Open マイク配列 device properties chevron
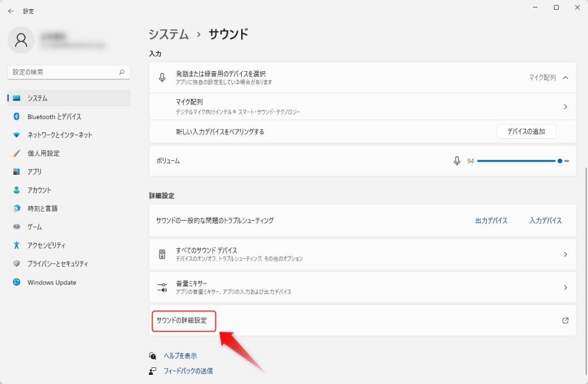The image size is (588, 384). 566,107
